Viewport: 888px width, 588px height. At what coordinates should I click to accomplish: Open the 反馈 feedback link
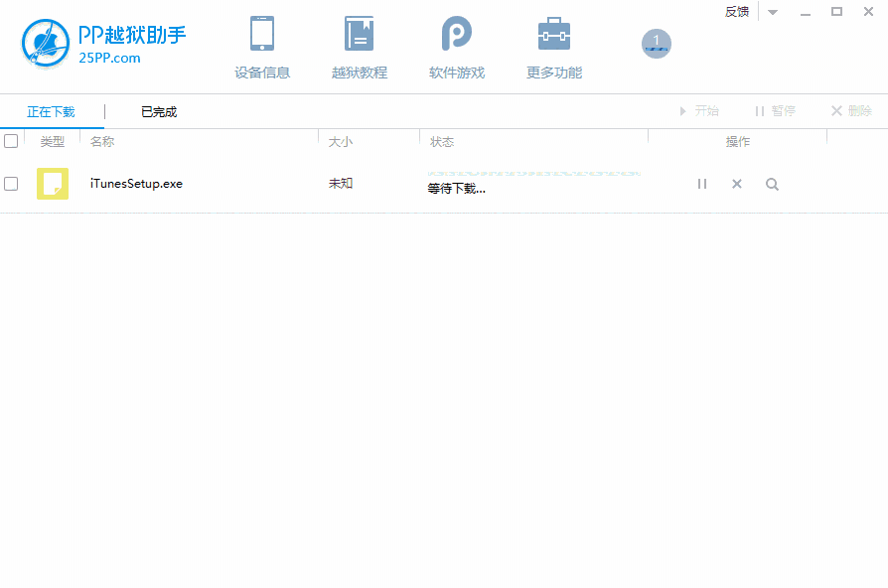coord(736,11)
